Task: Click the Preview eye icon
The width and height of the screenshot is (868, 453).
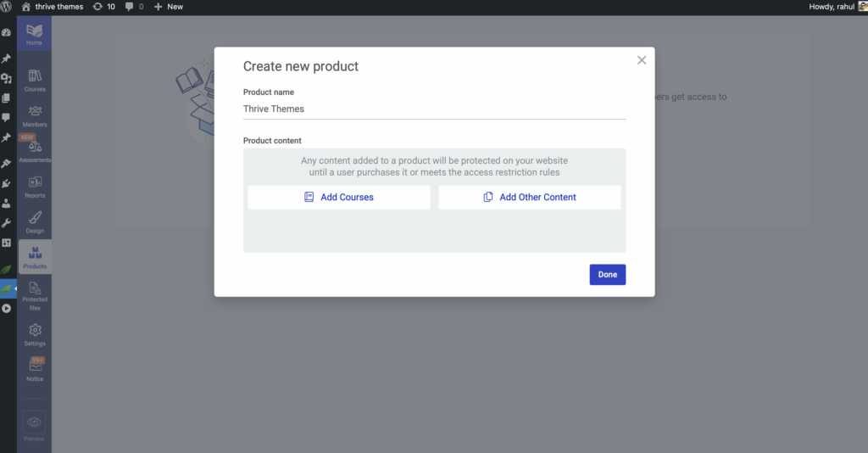Action: pyautogui.click(x=34, y=425)
